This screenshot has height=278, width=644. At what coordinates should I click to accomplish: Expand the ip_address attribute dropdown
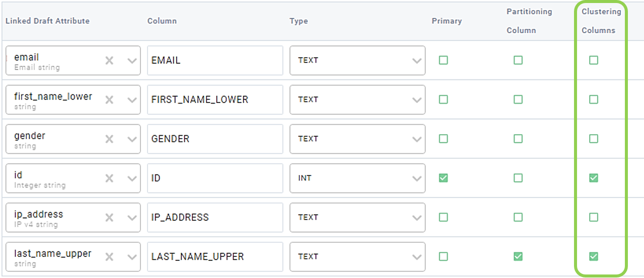pos(132,217)
